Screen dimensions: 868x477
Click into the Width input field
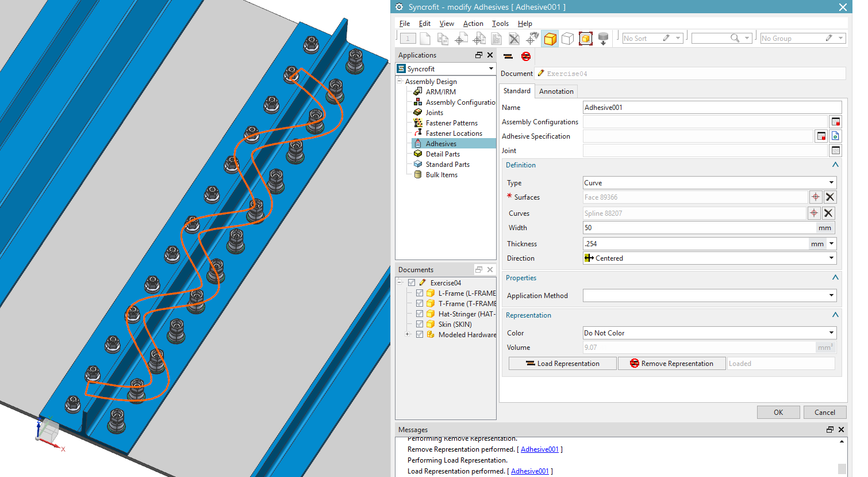click(699, 228)
